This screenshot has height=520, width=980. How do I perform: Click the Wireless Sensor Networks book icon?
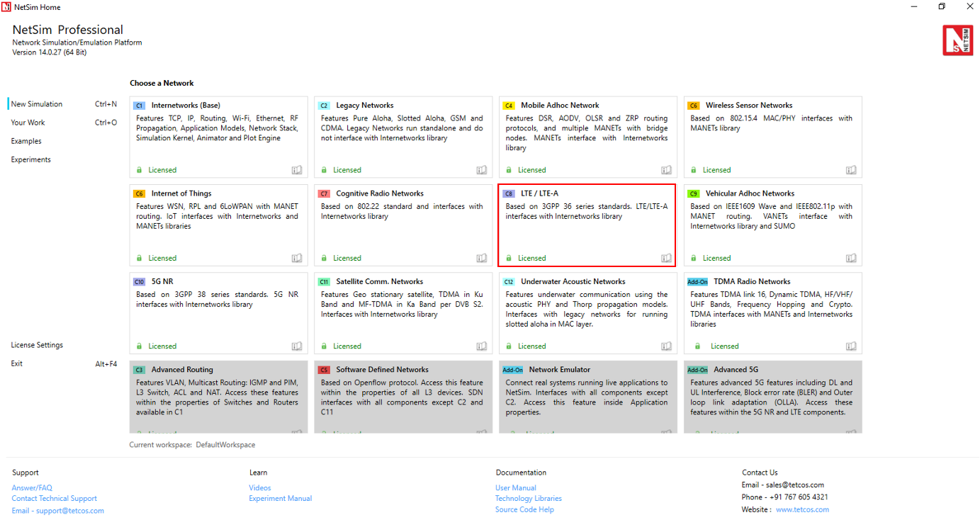[851, 170]
